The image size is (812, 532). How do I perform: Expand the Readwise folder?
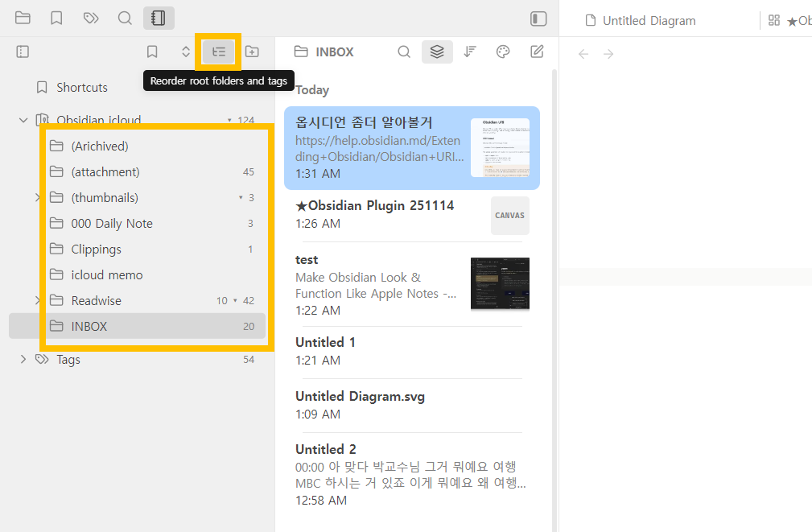click(x=38, y=300)
